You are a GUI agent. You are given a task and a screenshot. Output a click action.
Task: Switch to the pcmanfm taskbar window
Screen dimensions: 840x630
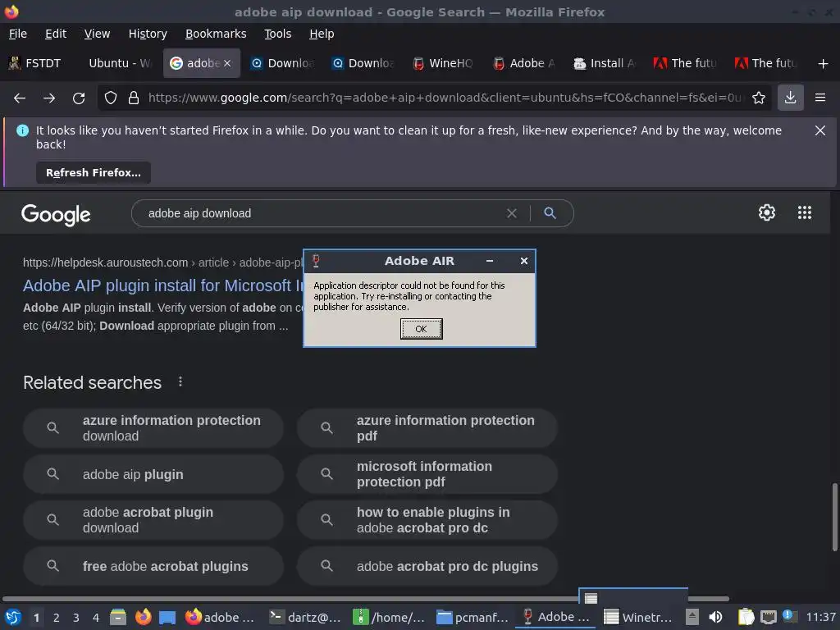[472, 617]
